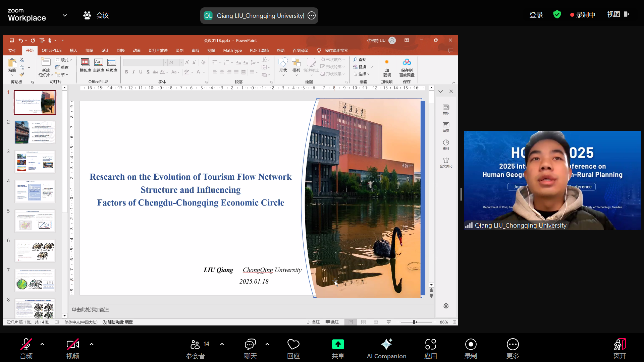
Task: Click 保存到百度网盘 button
Action: (407, 68)
